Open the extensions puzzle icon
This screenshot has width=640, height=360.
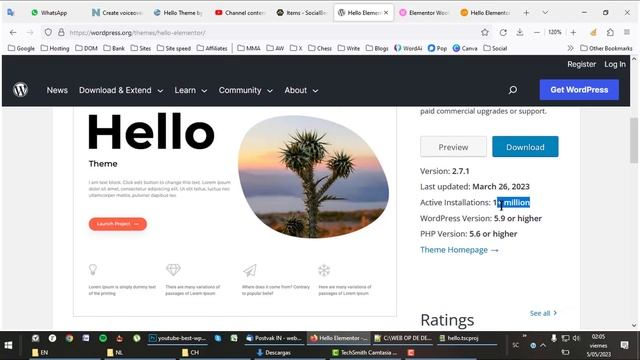[610, 32]
